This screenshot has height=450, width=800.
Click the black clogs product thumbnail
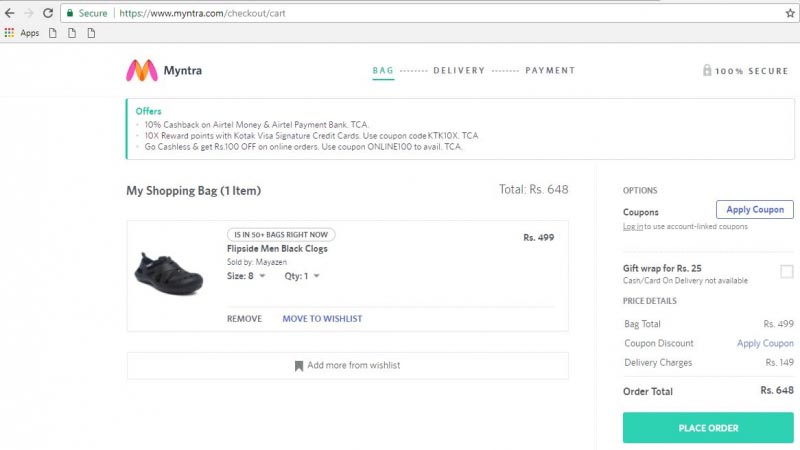click(x=169, y=273)
